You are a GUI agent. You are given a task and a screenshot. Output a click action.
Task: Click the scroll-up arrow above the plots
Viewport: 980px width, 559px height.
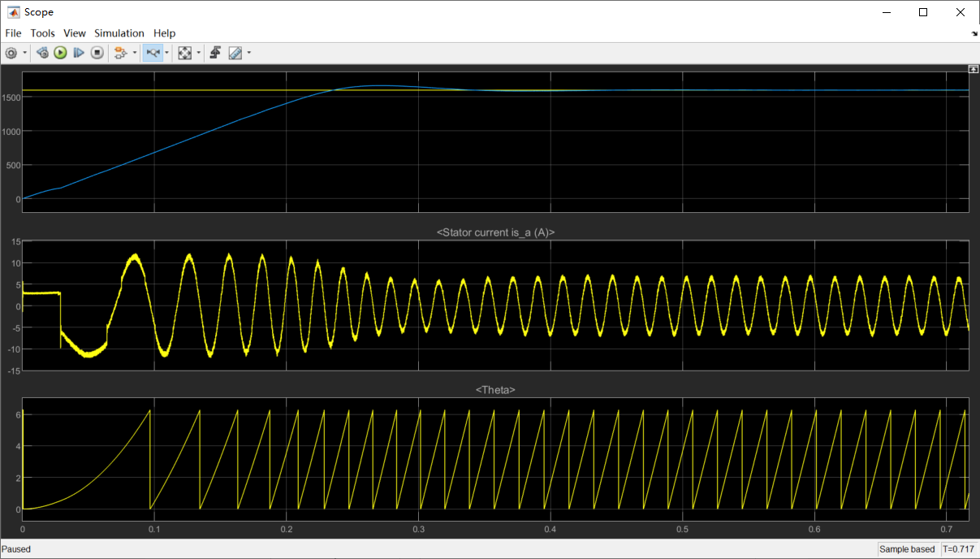[x=973, y=69]
